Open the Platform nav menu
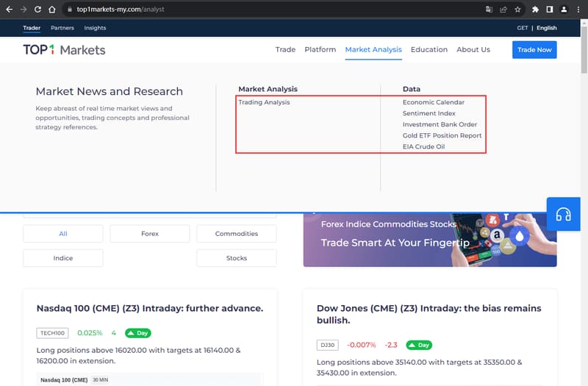The image size is (588, 386). (320, 49)
